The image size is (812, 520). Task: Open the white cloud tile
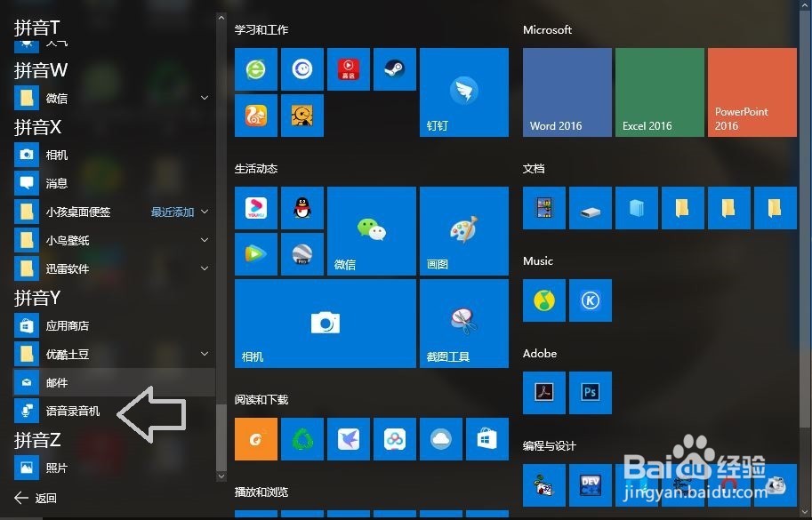click(x=441, y=439)
